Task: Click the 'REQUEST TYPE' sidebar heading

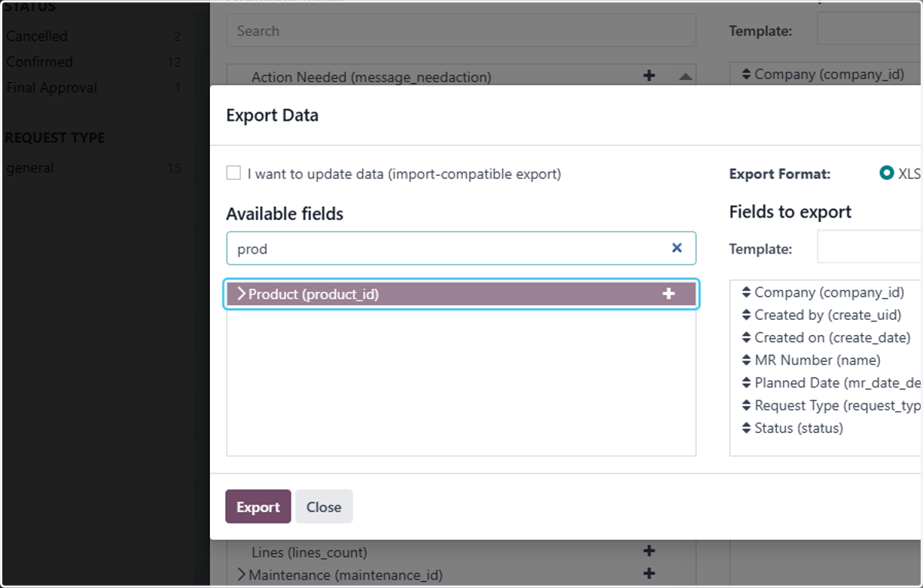Action: [x=55, y=138]
